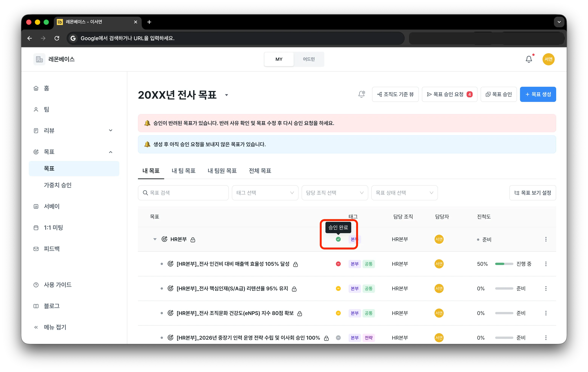The width and height of the screenshot is (588, 372).
Task: Open the notification bell in header
Action: click(529, 59)
